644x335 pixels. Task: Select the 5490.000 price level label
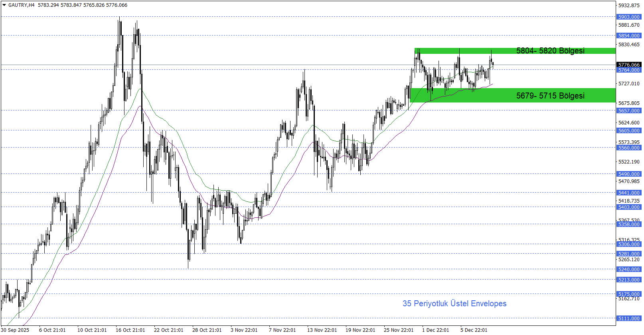tap(629, 174)
